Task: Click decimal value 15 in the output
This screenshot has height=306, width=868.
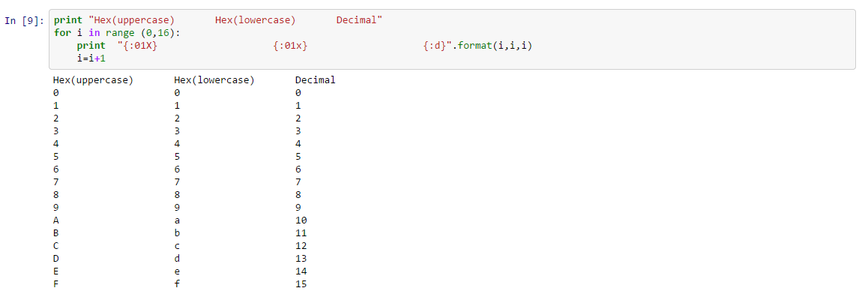Action: (301, 284)
